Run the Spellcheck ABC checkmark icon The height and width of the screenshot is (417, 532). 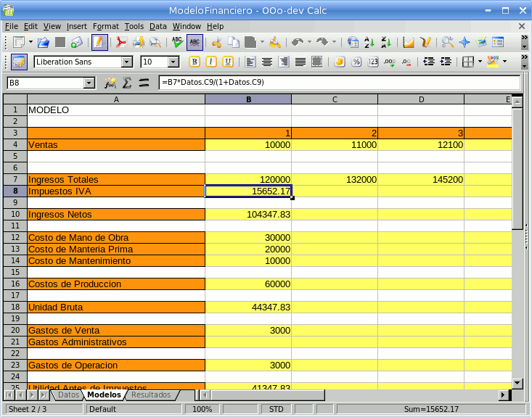click(x=177, y=42)
